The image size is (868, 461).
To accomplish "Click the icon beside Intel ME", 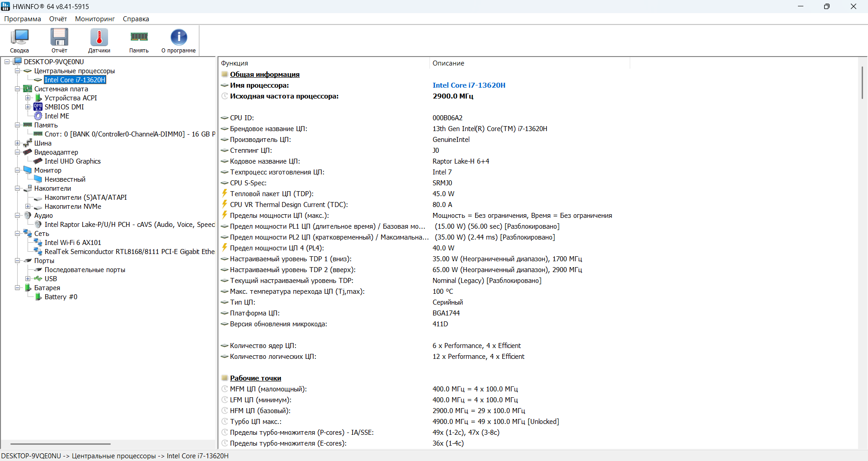I will point(38,116).
